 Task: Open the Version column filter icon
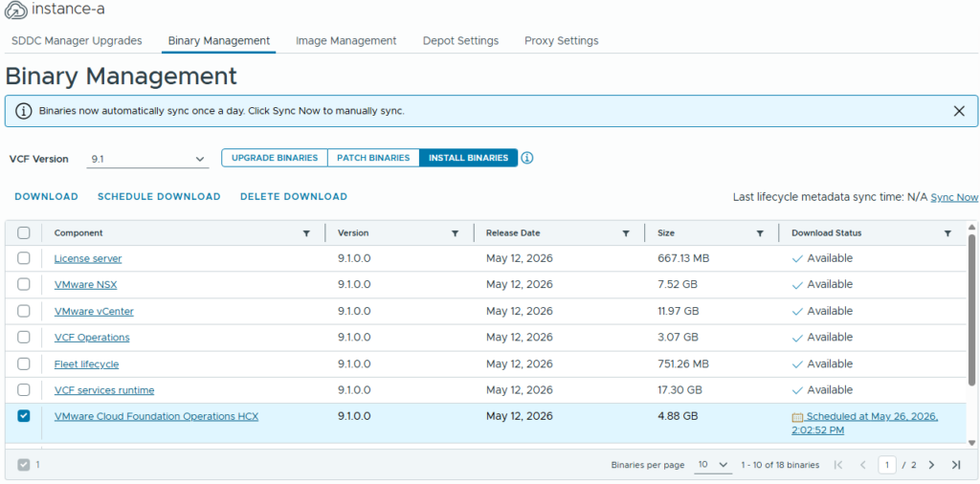pos(455,233)
